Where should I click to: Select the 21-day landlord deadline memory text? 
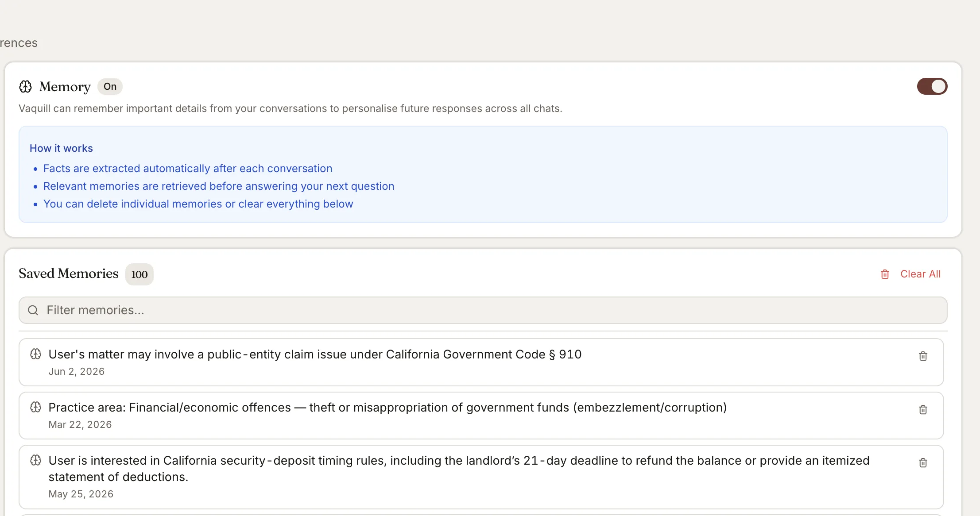point(459,469)
